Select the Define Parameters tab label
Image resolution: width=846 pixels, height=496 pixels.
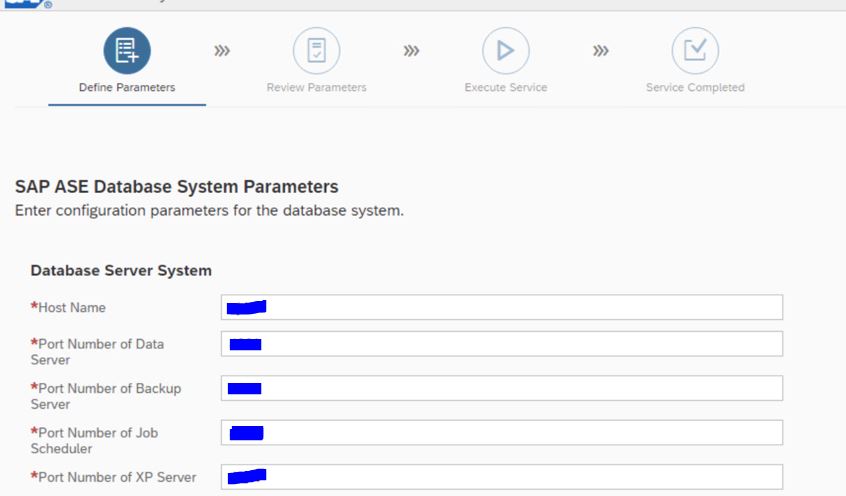pyautogui.click(x=127, y=87)
